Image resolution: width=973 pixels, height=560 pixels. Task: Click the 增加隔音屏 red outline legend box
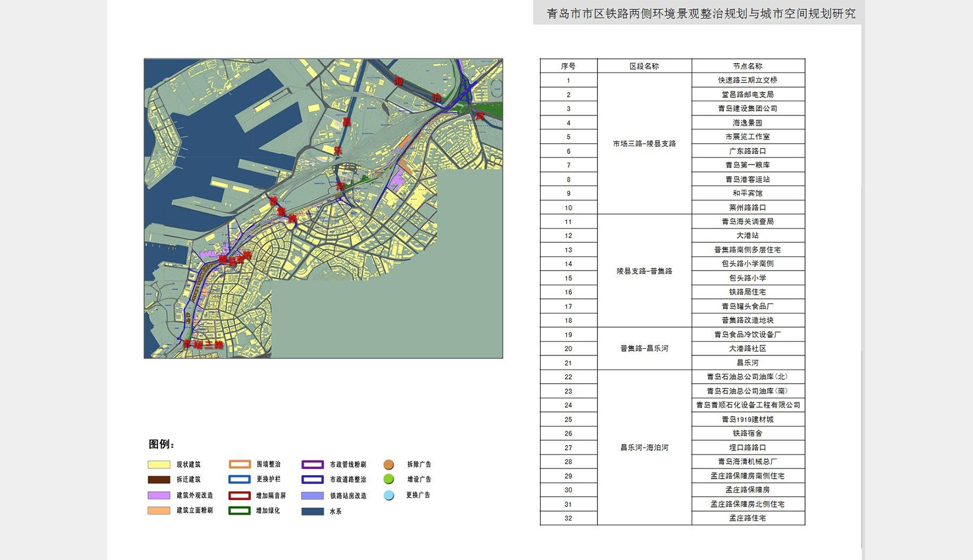(x=239, y=495)
